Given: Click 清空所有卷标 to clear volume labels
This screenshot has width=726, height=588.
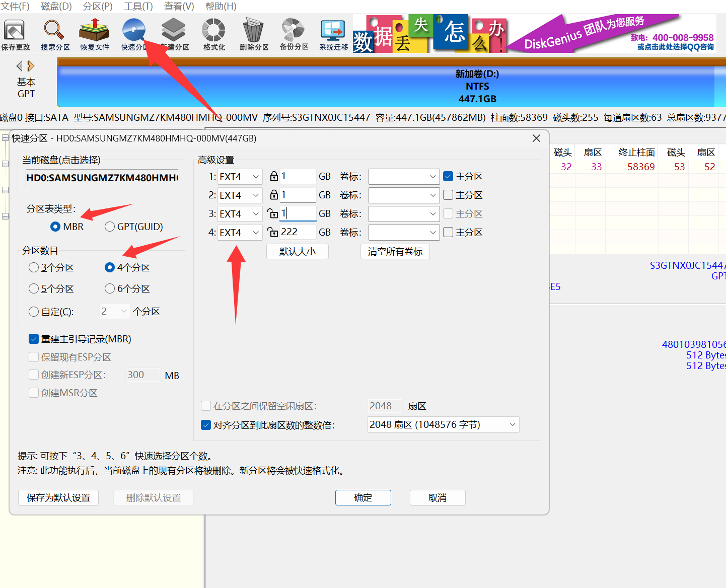Looking at the screenshot, I should point(395,251).
